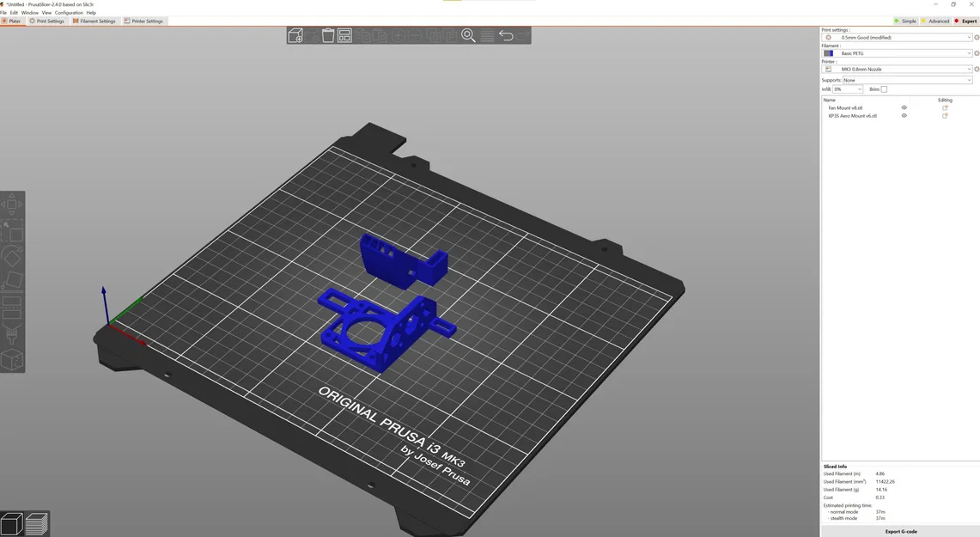Open edit icon for Fan Mount v8.stl
This screenshot has width=980, height=537.
(x=945, y=107)
